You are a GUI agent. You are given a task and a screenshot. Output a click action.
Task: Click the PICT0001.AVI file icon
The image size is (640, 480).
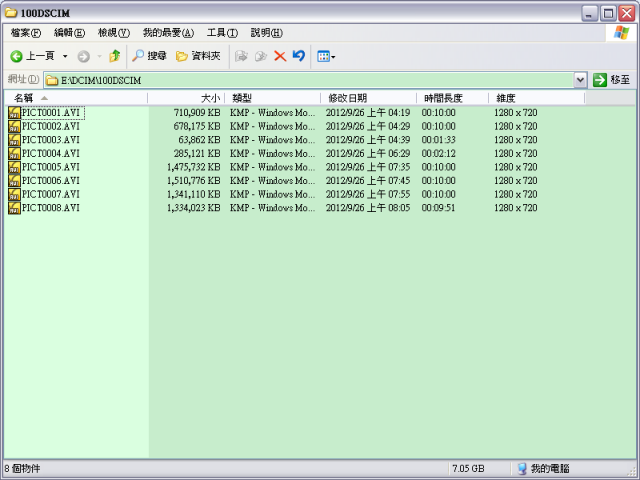(x=14, y=113)
